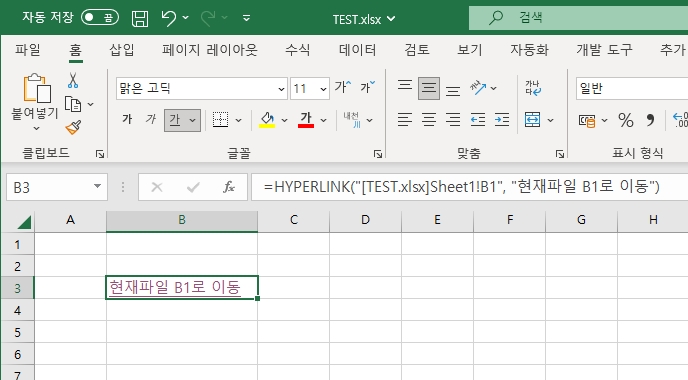
Task: Open the Fill Color dropdown arrow
Action: click(x=284, y=120)
